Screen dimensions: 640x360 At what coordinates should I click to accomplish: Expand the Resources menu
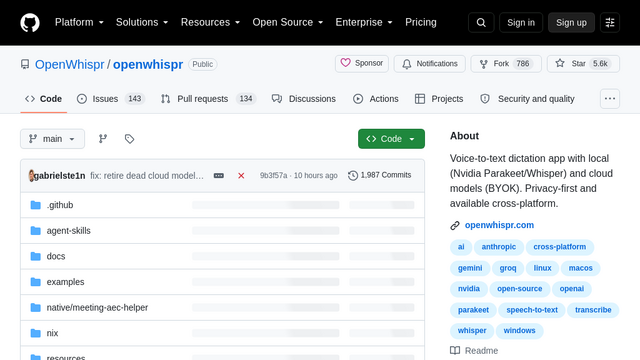[x=210, y=22]
